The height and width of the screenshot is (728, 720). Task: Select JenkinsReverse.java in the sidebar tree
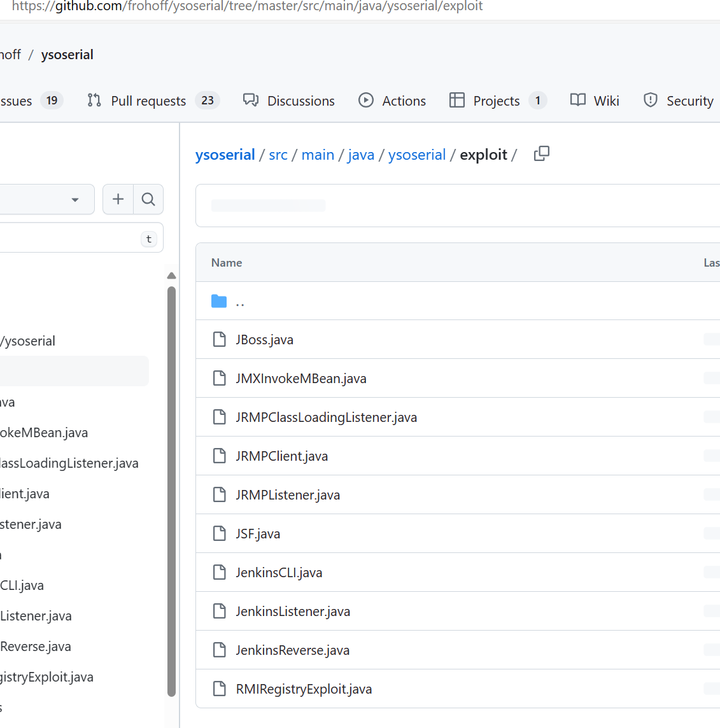36,647
